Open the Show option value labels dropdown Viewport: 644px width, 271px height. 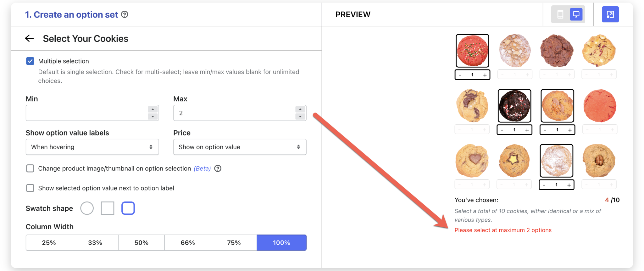click(92, 147)
